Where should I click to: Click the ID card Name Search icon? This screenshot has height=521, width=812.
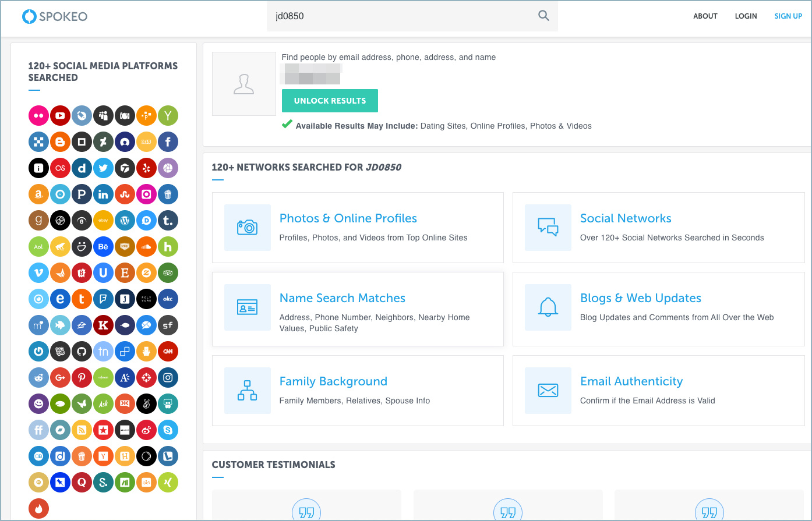(248, 307)
